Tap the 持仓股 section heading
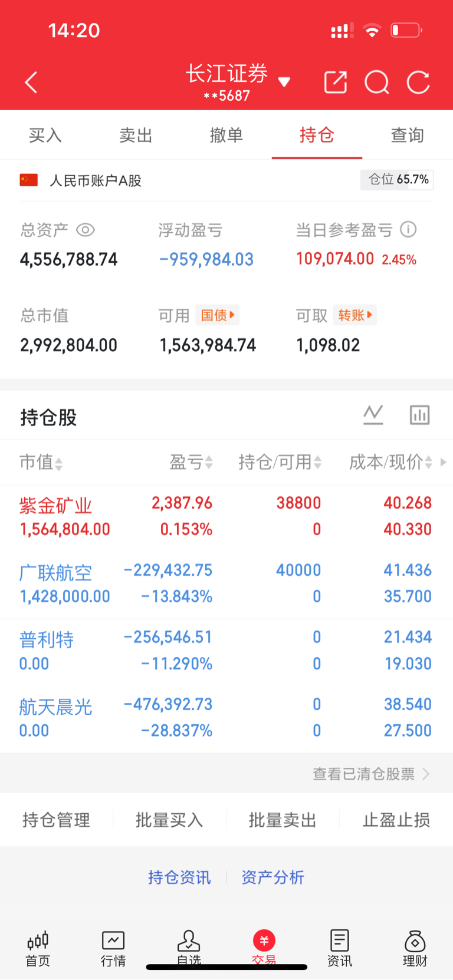 tap(48, 417)
